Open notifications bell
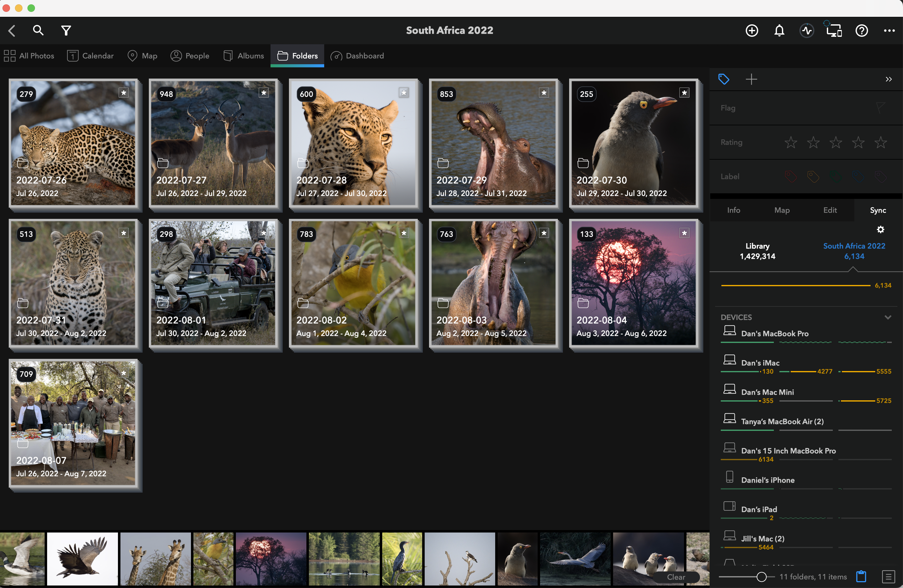The width and height of the screenshot is (903, 588). point(779,31)
